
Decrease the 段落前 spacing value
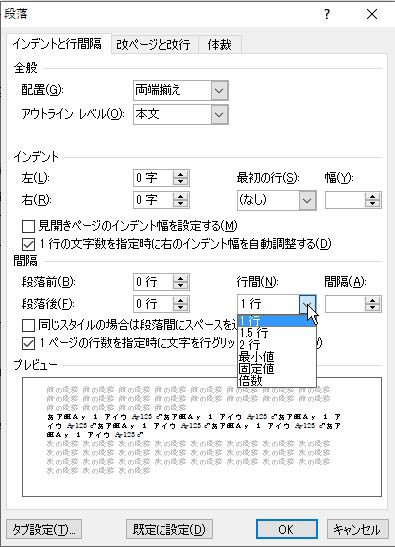coord(180,286)
